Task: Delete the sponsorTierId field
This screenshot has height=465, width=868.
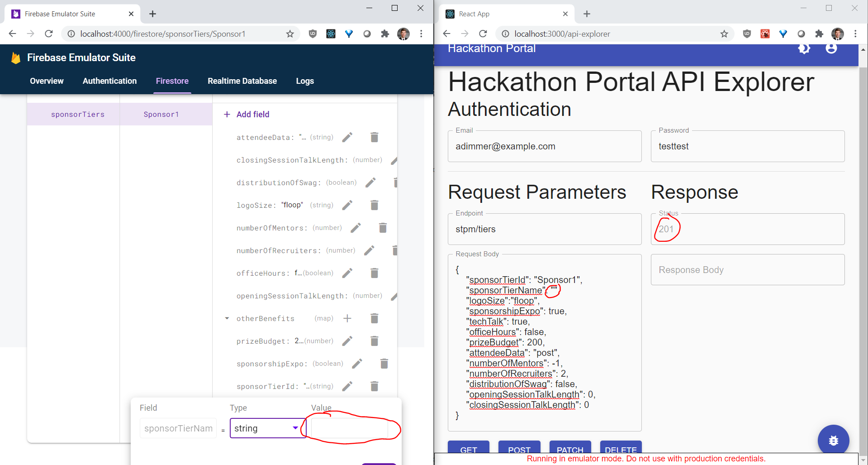Action: (x=375, y=386)
